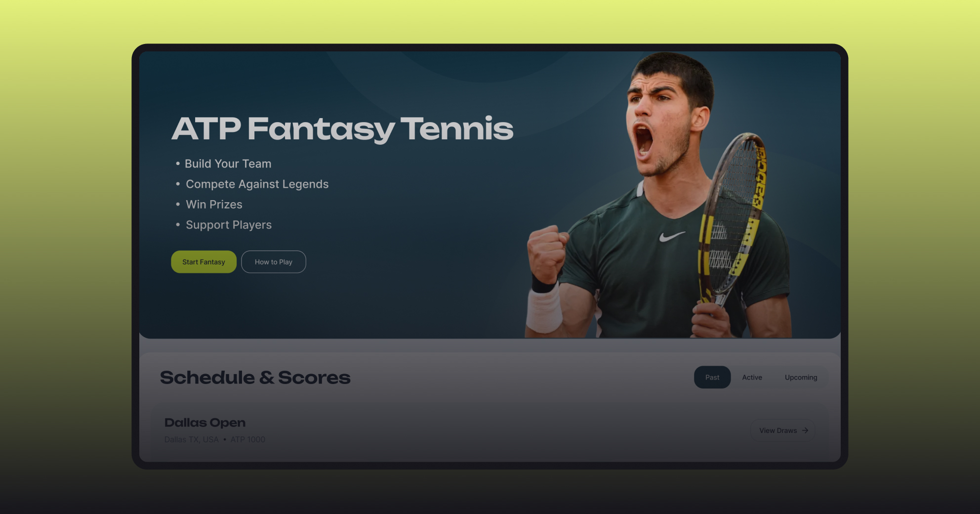The width and height of the screenshot is (980, 514).
Task: Switch to the Active tab
Action: pos(752,378)
